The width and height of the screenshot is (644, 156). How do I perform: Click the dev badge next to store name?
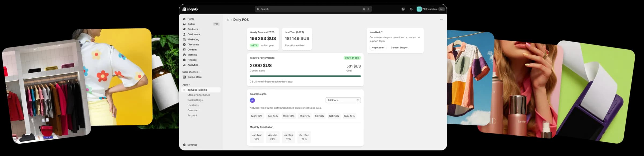point(441,9)
